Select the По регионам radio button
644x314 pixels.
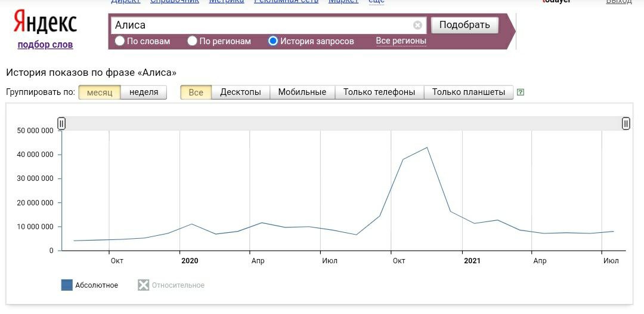point(192,41)
